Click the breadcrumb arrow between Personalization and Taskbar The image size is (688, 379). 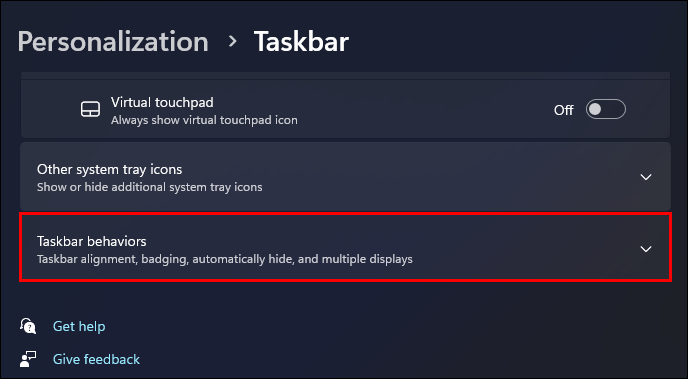(233, 42)
